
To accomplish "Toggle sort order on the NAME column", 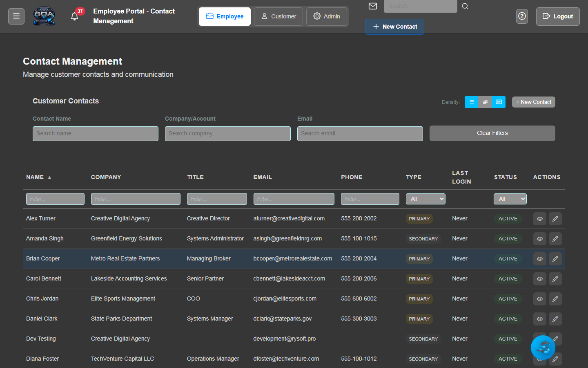I will (x=38, y=177).
